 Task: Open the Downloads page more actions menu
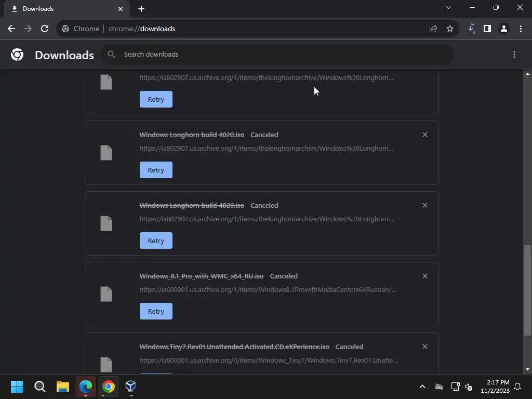click(514, 55)
